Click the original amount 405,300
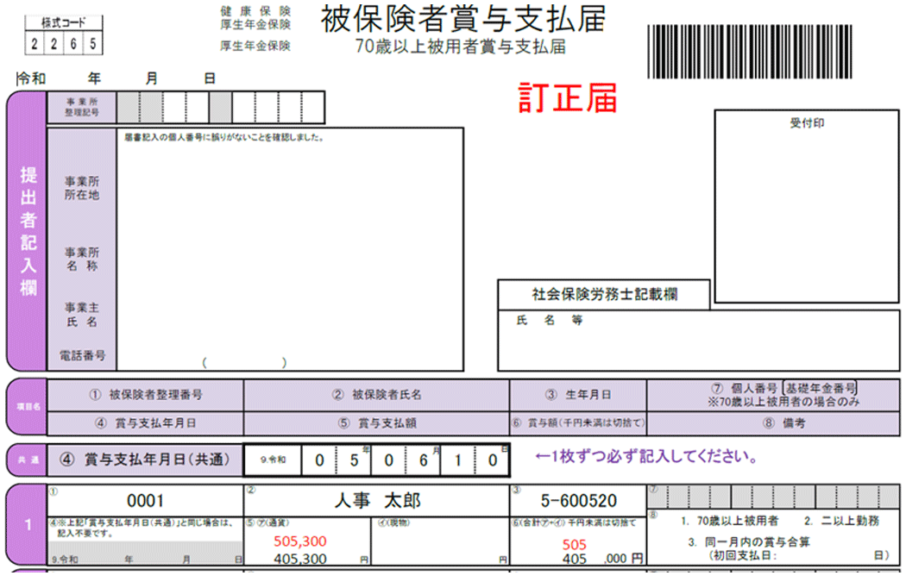The image size is (906, 588). pos(300,560)
